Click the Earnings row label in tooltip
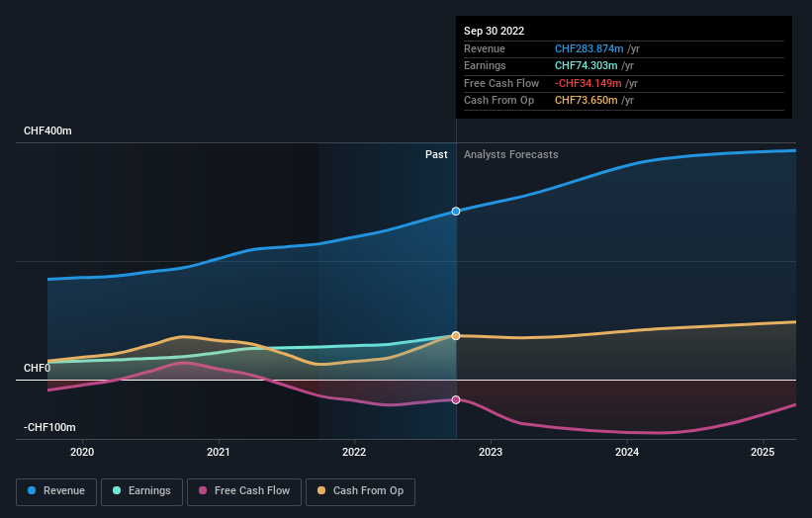812x518 pixels. click(x=485, y=65)
